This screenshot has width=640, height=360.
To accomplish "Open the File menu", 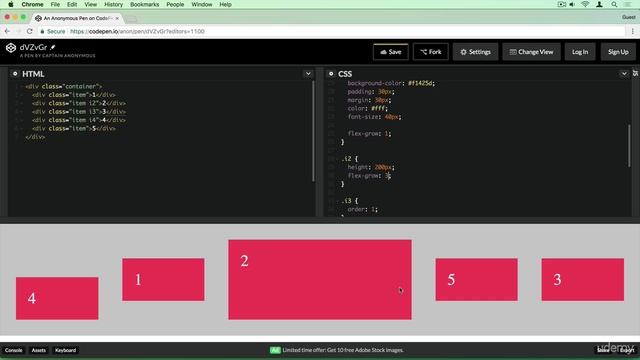I will click(55, 4).
